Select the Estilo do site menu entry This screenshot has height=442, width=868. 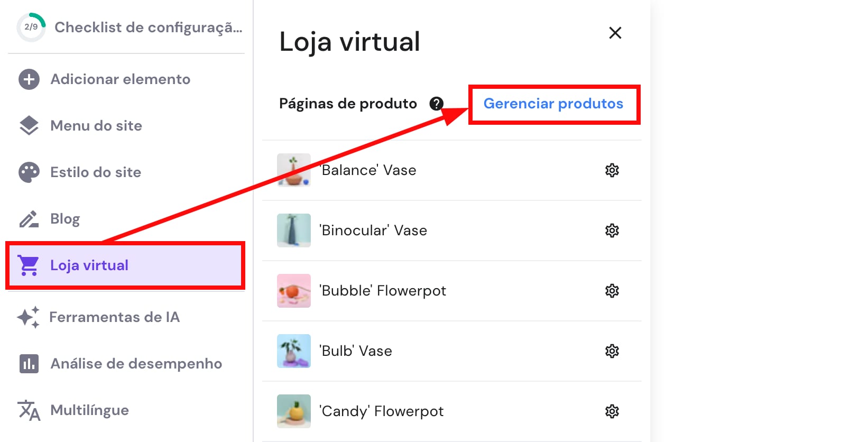pyautogui.click(x=96, y=172)
